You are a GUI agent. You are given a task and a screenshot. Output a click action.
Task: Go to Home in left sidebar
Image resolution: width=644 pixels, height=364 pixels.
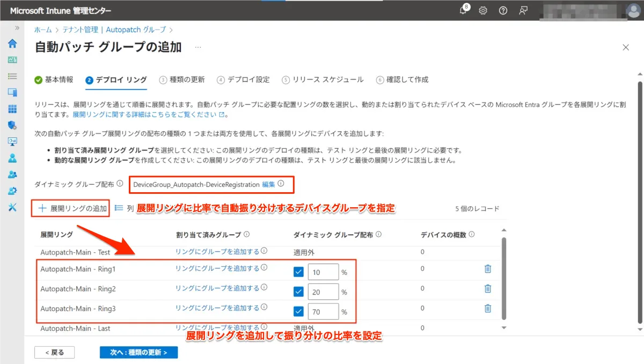click(x=12, y=43)
